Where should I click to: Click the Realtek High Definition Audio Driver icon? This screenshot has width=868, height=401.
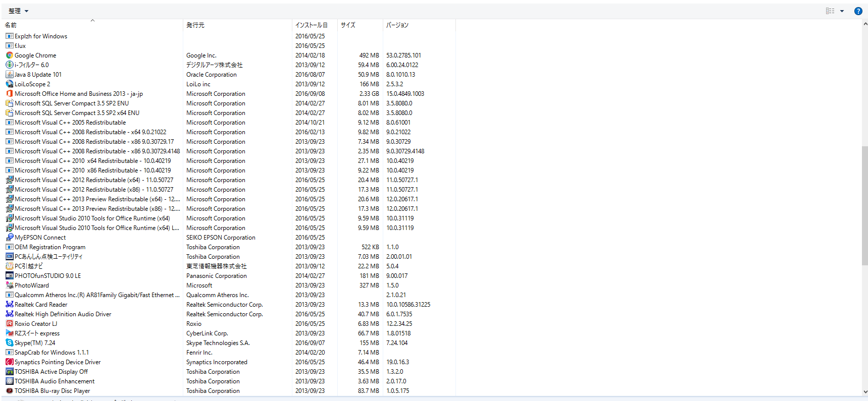tap(10, 314)
